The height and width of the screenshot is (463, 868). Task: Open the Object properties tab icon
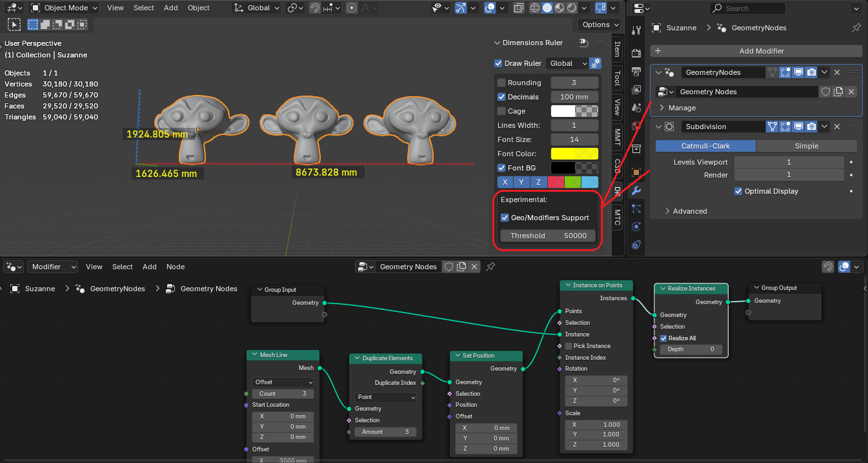click(x=637, y=172)
